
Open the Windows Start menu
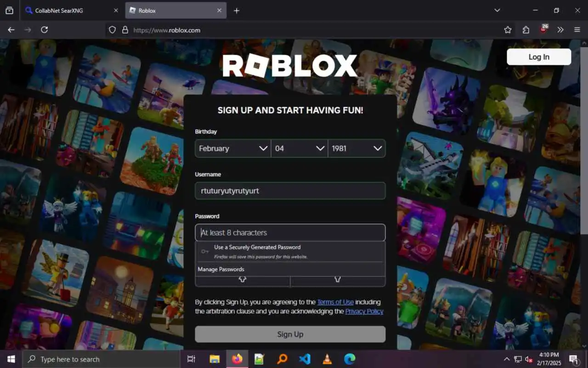tap(11, 359)
